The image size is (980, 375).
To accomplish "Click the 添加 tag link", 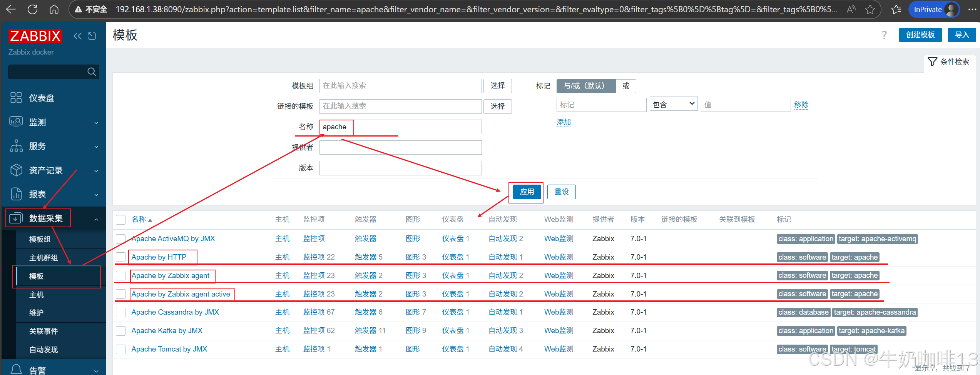I will 564,122.
